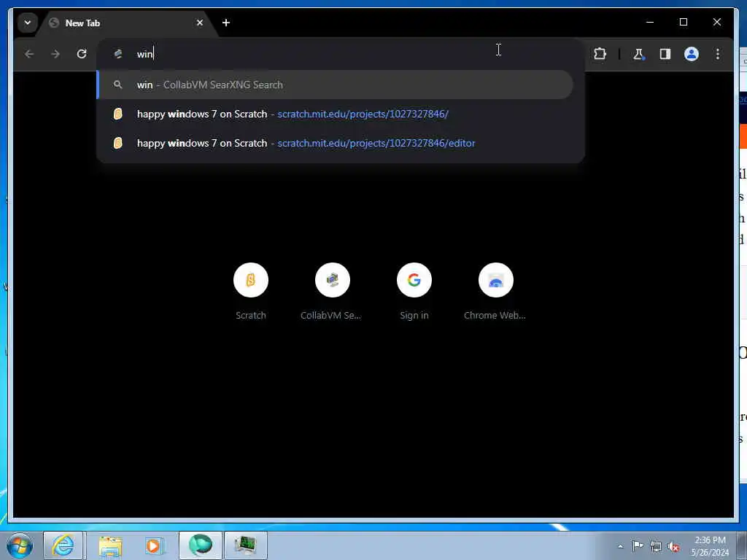Minimize the Chrome window

click(x=650, y=22)
